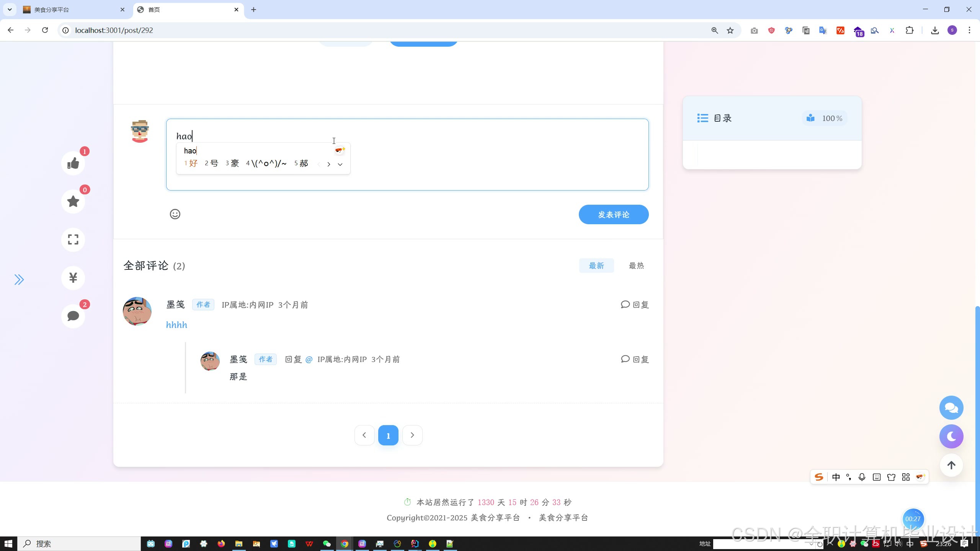Viewport: 980px width, 551px height.
Task: Click 回复 on the hhhh comment
Action: coord(635,305)
